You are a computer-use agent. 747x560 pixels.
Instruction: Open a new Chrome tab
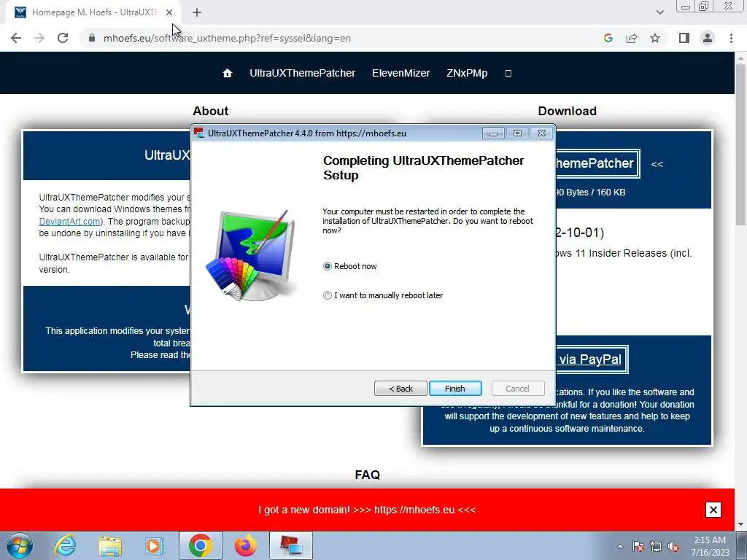[x=197, y=12]
